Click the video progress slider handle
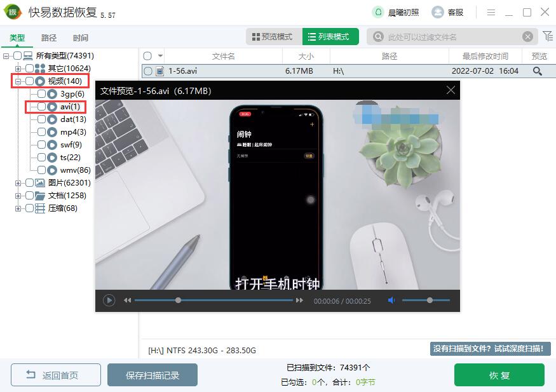The width and height of the screenshot is (556, 392). click(x=179, y=301)
